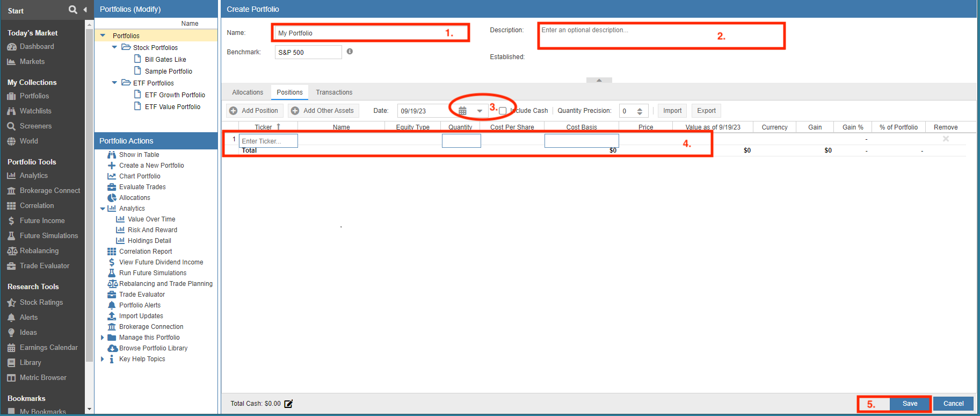The height and width of the screenshot is (416, 980).
Task: Open the Dashboard icon in the sidebar
Action: (x=11, y=47)
